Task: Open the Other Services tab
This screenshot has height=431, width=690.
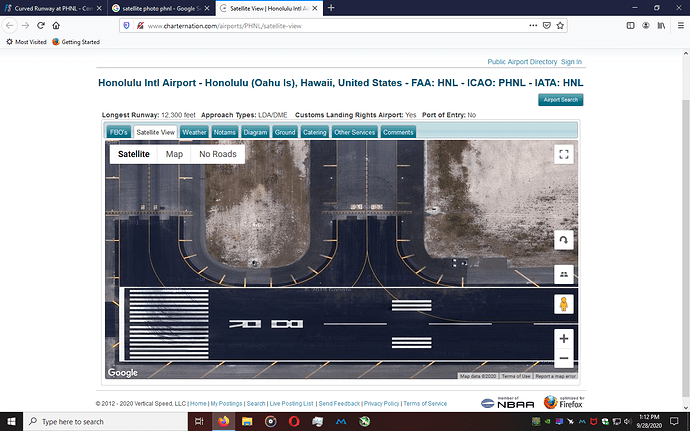Action: (x=354, y=132)
